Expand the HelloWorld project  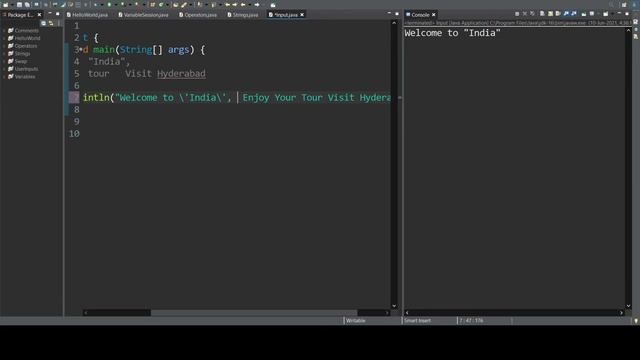(4, 38)
